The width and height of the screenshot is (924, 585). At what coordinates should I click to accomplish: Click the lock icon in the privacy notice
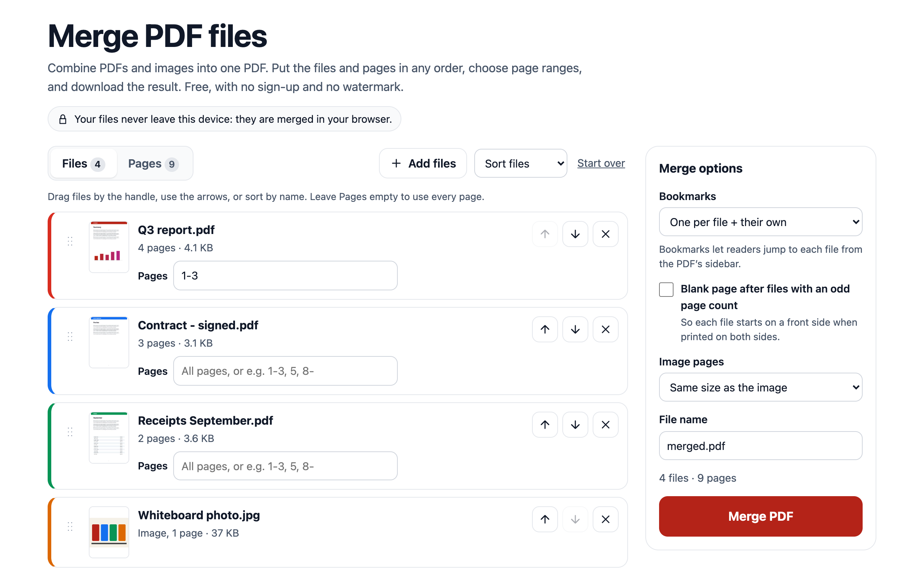tap(62, 120)
